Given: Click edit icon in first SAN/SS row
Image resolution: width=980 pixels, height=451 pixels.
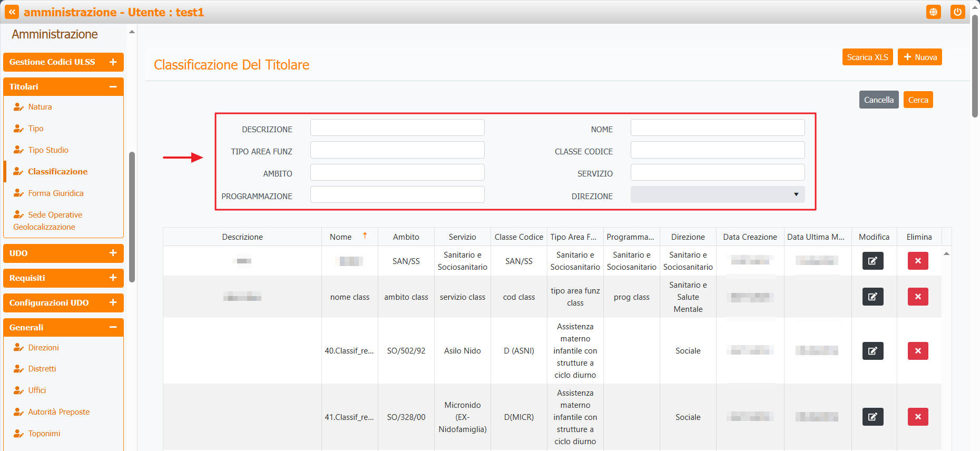Looking at the screenshot, I should (x=872, y=261).
